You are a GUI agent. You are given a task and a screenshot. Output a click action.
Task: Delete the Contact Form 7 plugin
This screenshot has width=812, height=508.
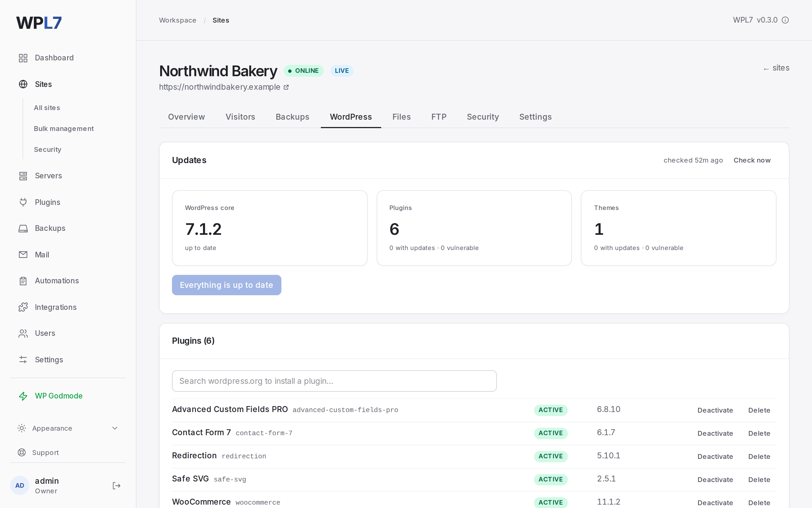click(x=759, y=433)
